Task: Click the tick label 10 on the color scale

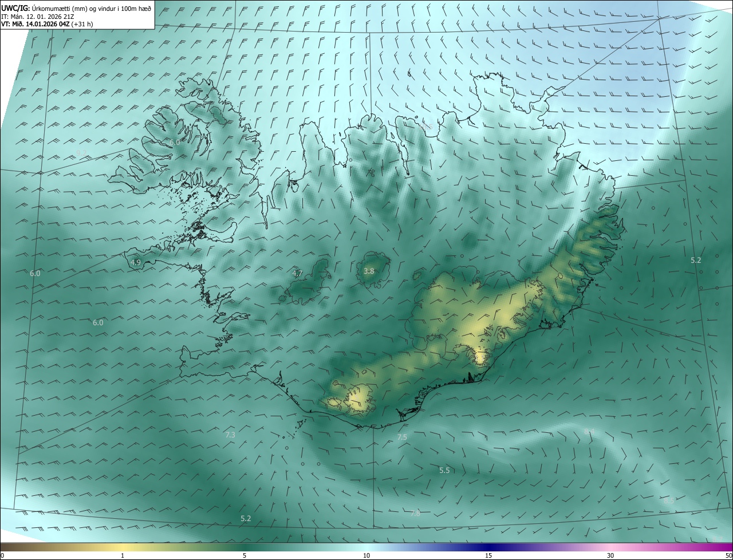Action: (366, 555)
